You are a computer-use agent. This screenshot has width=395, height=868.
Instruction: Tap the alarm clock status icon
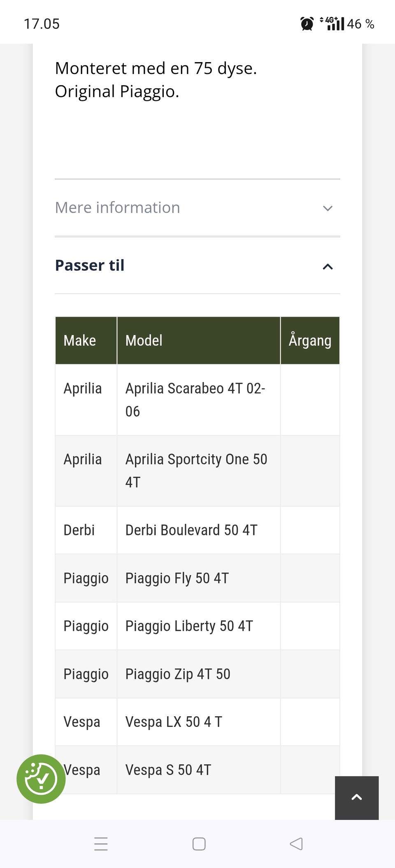(x=307, y=24)
